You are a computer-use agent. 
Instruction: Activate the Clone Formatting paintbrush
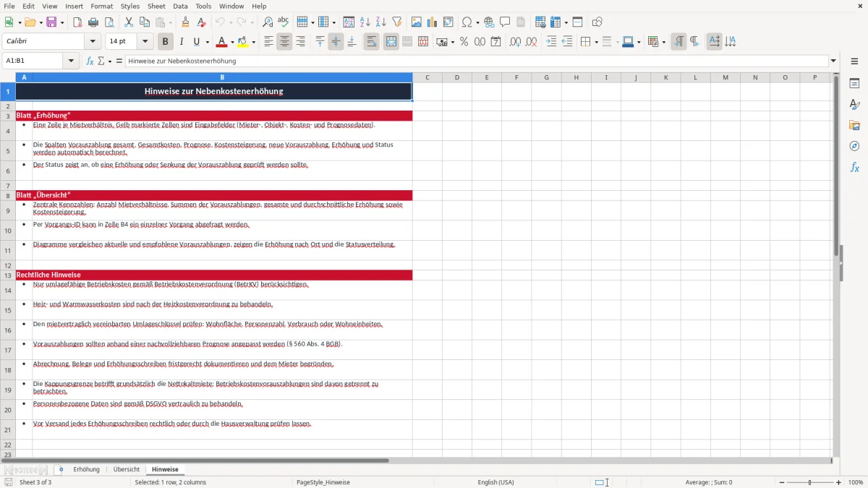[x=185, y=22]
